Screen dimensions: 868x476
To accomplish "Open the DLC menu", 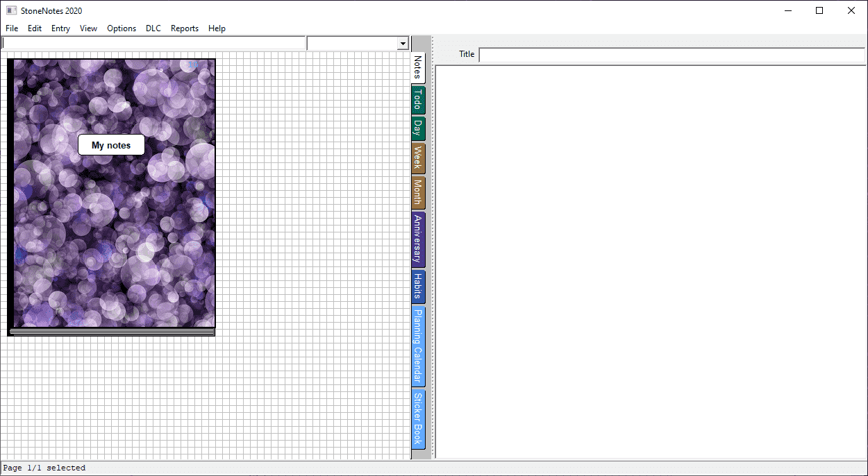I will point(153,28).
